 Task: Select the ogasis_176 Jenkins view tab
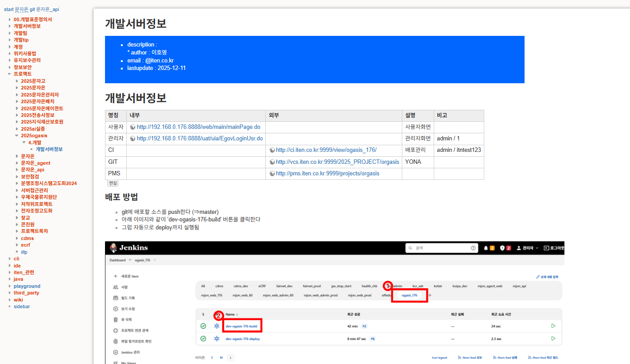tap(409, 295)
